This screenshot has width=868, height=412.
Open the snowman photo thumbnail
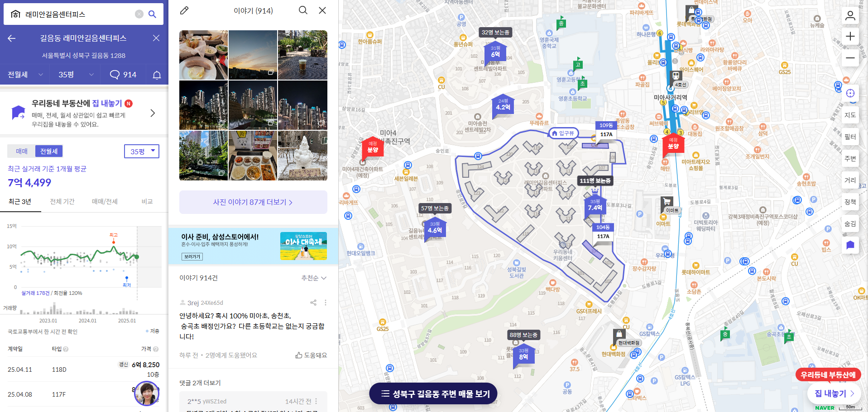[x=302, y=156]
